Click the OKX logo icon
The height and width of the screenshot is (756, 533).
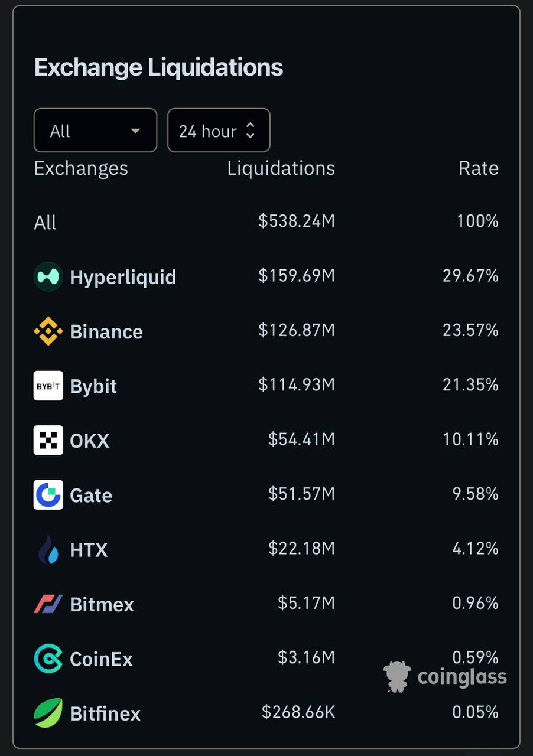[x=48, y=440]
